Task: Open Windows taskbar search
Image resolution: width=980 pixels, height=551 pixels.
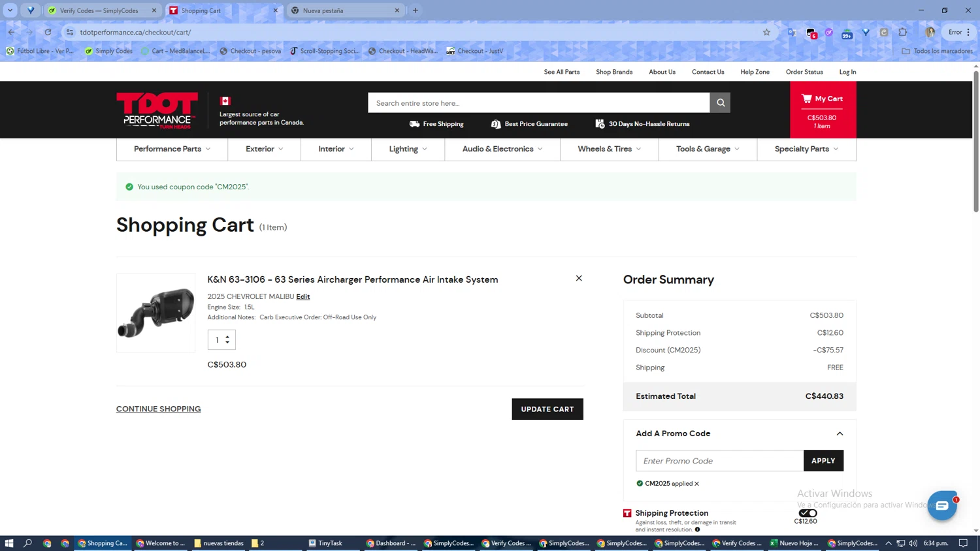Action: tap(28, 543)
